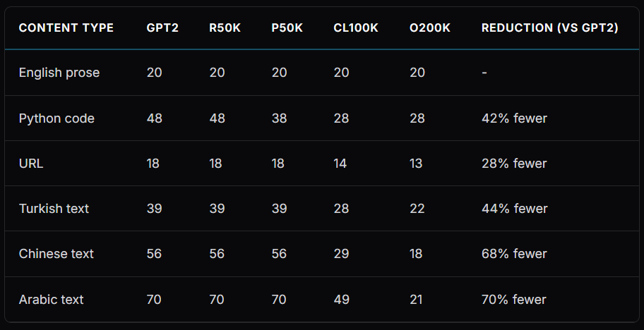This screenshot has height=330, width=644.
Task: Select the Turkish text row label
Action: [x=54, y=209]
